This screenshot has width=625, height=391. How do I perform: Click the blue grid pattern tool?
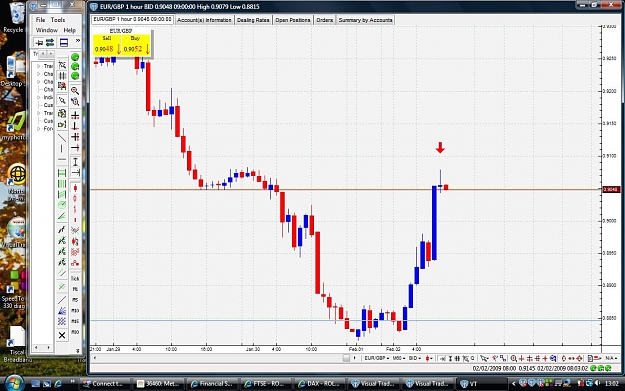tap(62, 321)
